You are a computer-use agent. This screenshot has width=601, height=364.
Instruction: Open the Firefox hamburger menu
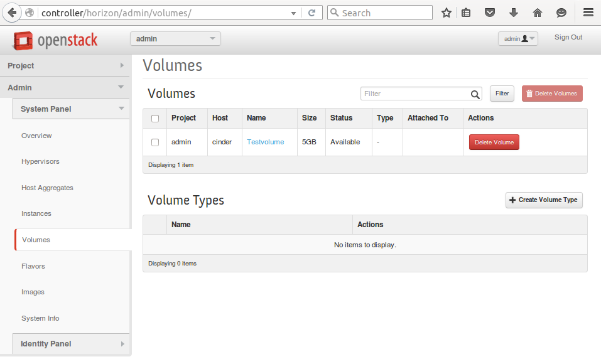(x=588, y=13)
